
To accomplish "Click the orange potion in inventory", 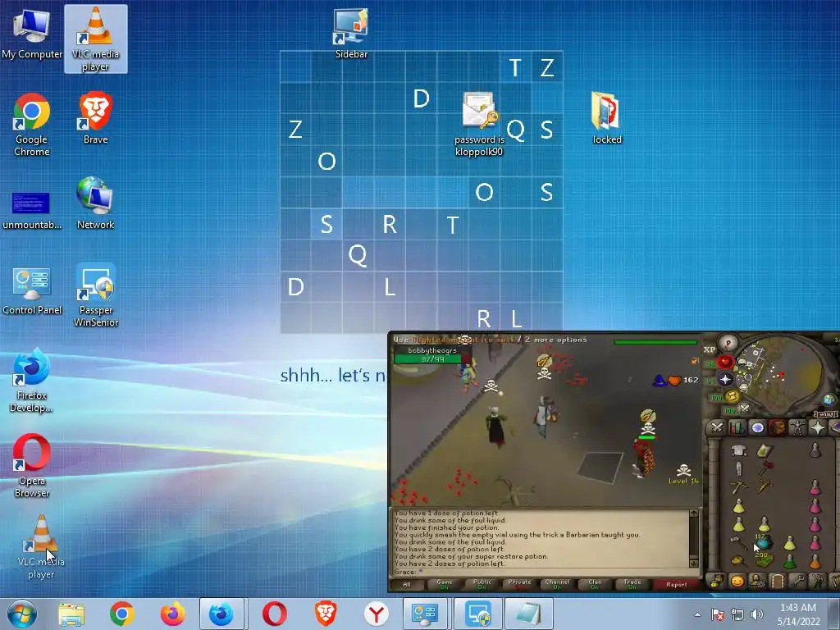I will (815, 560).
